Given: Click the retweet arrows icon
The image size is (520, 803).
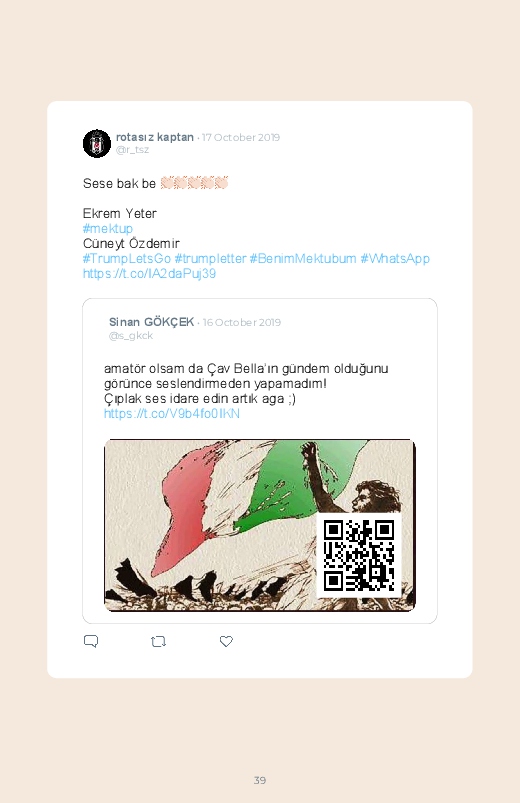Looking at the screenshot, I should pos(158,641).
